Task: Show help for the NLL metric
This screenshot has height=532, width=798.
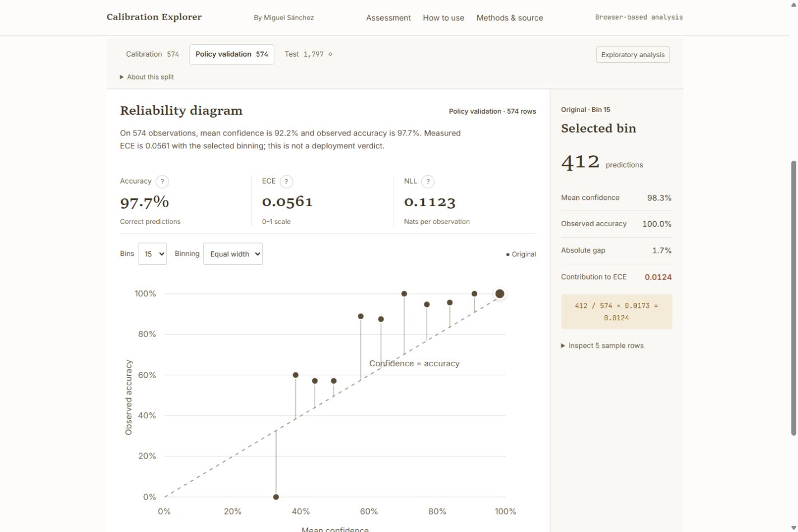Action: click(x=428, y=181)
